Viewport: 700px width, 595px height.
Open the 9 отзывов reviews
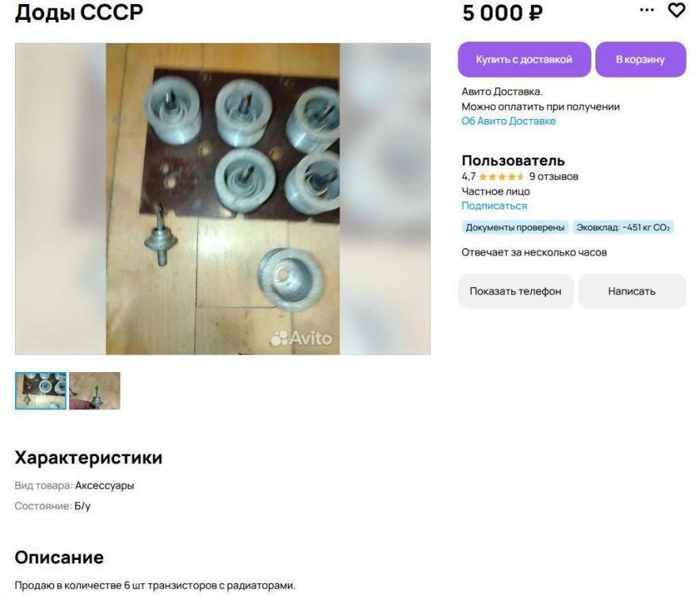pos(553,176)
